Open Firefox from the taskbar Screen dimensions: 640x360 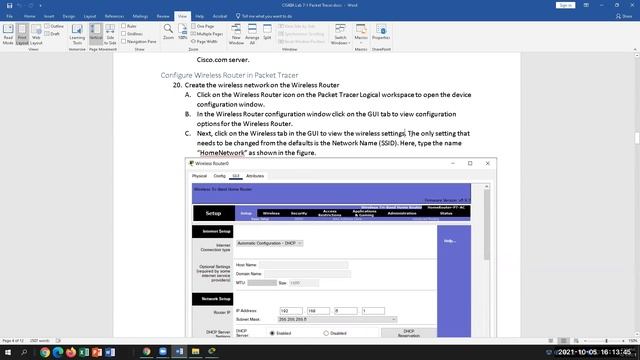[71, 352]
